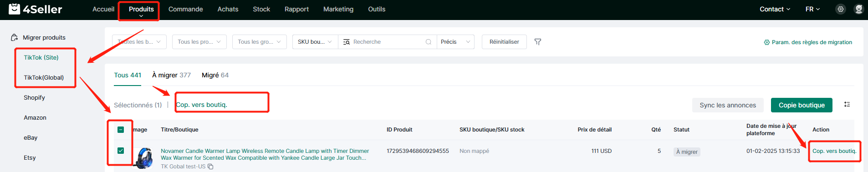Expand the 'Toutes les b...' shop dropdown
The height and width of the screenshot is (172, 868).
pyautogui.click(x=139, y=42)
